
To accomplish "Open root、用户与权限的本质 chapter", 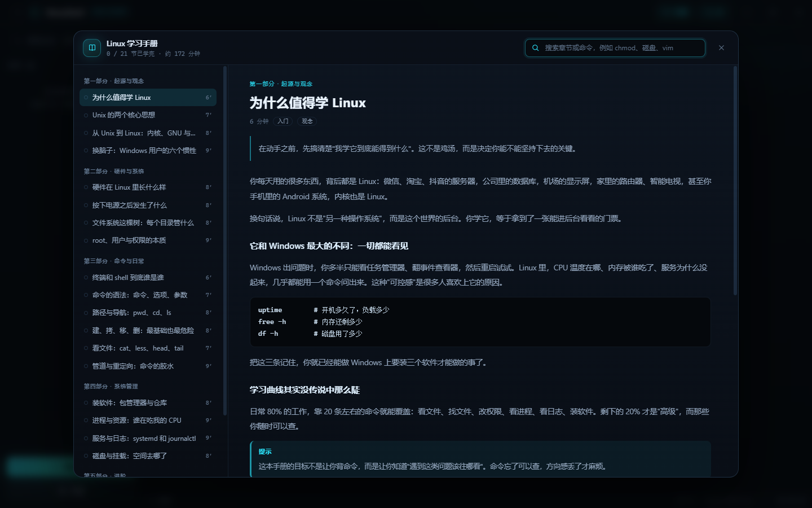I will tap(148, 240).
